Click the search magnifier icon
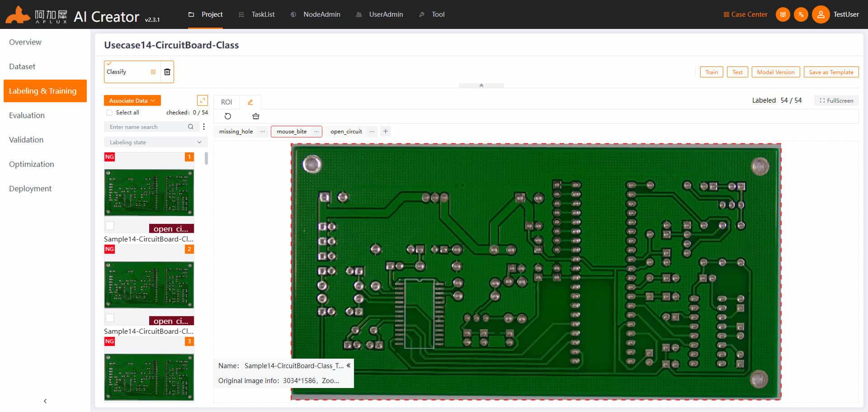 click(191, 127)
